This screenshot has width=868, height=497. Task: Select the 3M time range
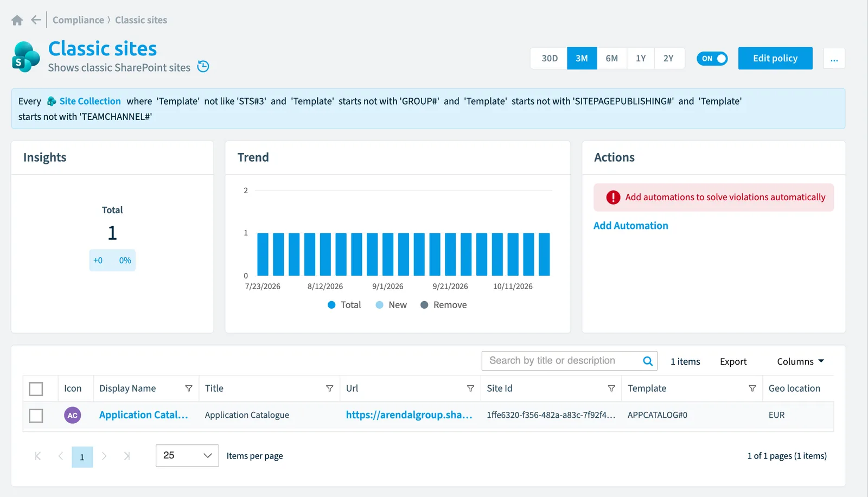click(582, 58)
